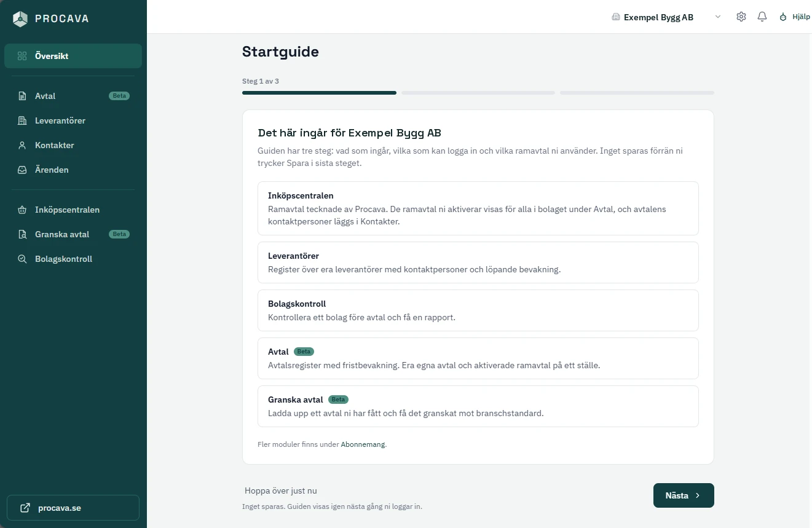Viewport: 812px width, 528px height.
Task: Click the Hjälp help icon
Action: coord(783,17)
